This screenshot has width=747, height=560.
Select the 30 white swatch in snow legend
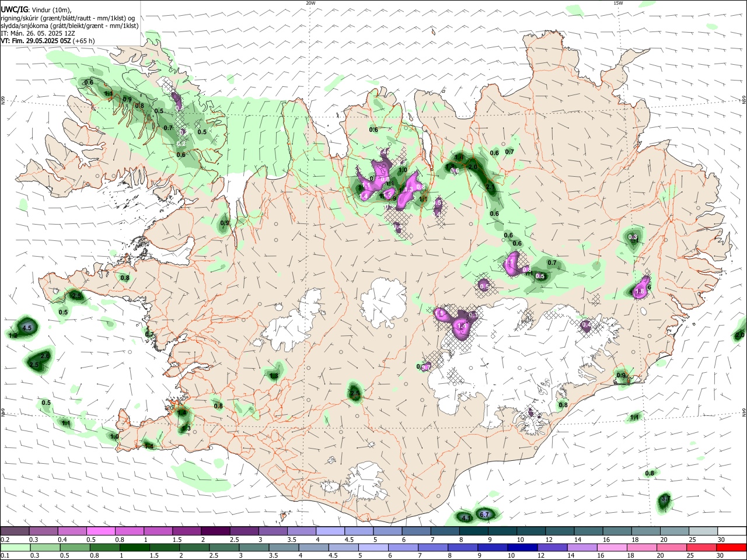[x=732, y=531]
